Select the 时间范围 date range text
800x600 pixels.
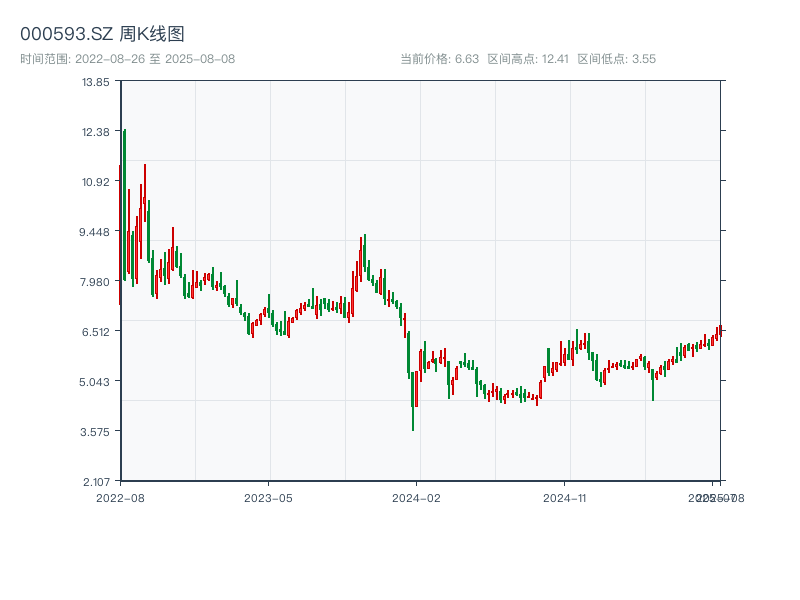(127, 59)
